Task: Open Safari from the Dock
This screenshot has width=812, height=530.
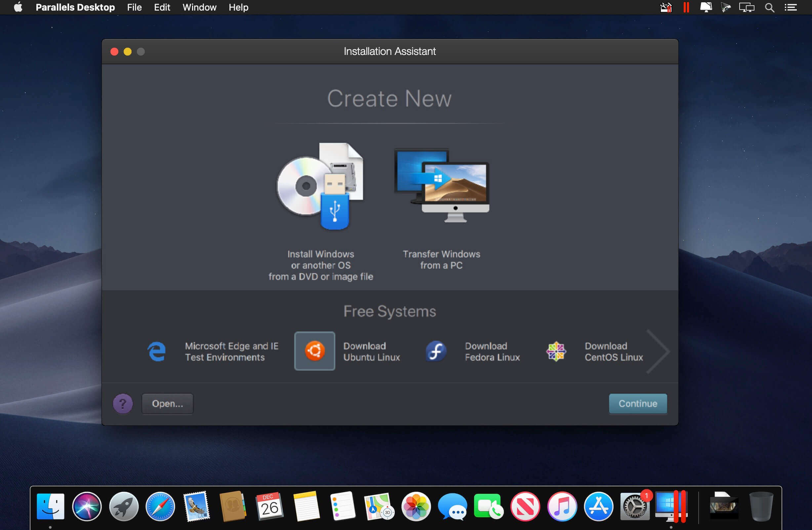Action: click(x=160, y=507)
